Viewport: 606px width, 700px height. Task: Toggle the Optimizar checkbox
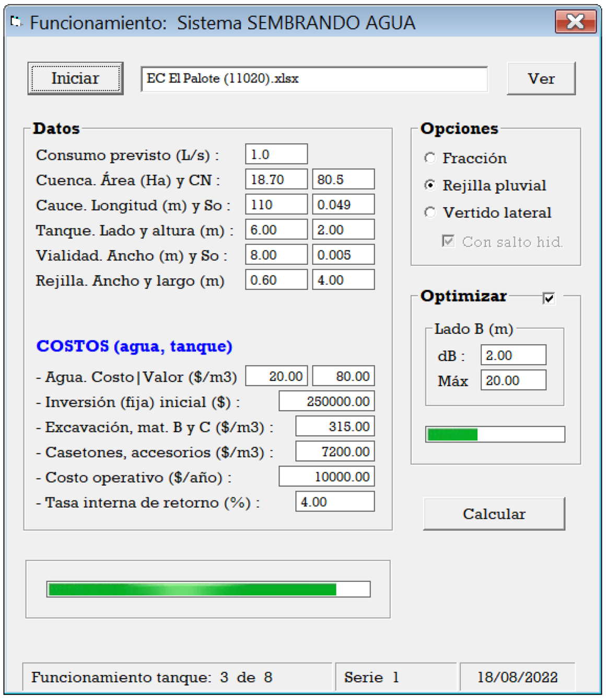(549, 298)
